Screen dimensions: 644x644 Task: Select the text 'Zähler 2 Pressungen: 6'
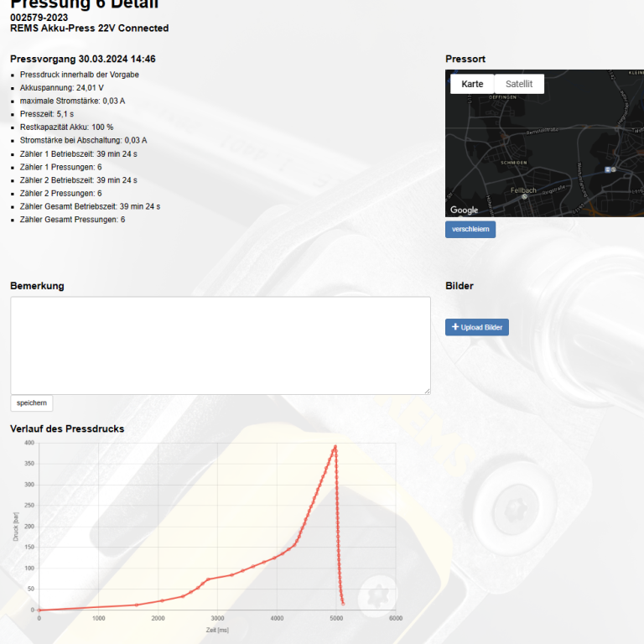click(x=60, y=194)
